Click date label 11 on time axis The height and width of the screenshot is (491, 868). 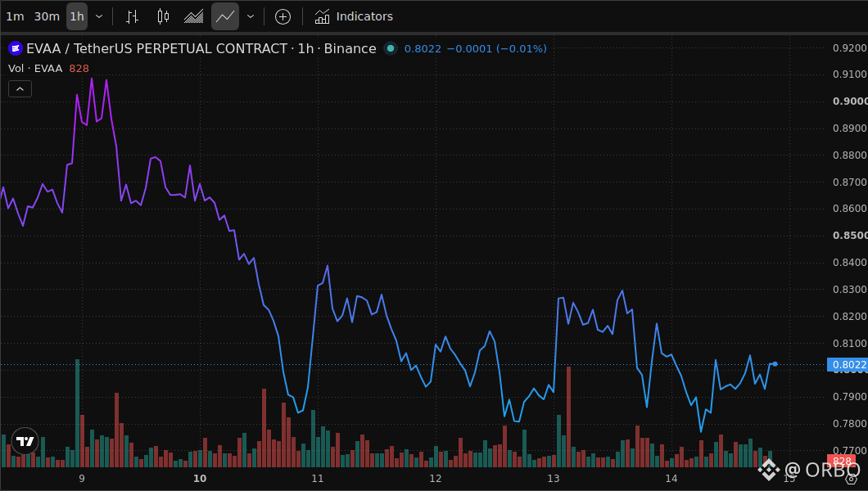point(318,479)
